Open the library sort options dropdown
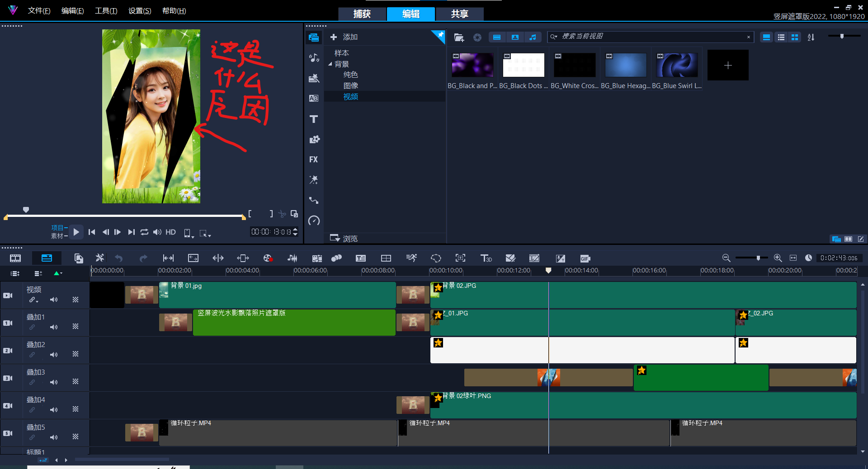Image resolution: width=868 pixels, height=469 pixels. 811,37
